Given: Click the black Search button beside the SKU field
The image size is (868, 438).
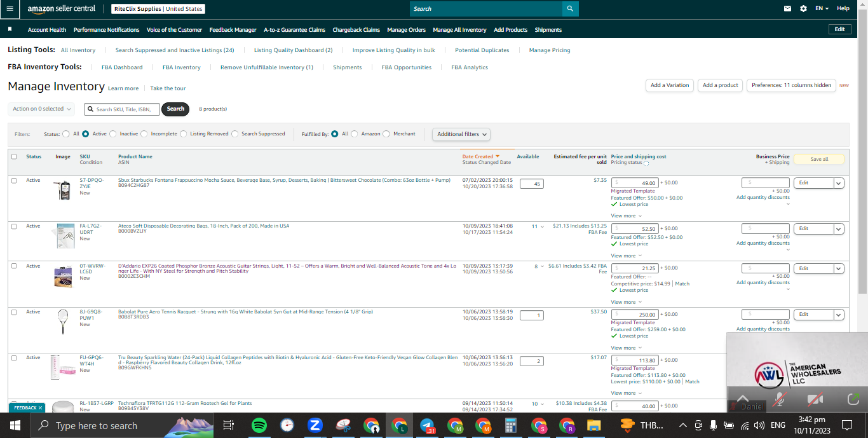Looking at the screenshot, I should coord(176,109).
